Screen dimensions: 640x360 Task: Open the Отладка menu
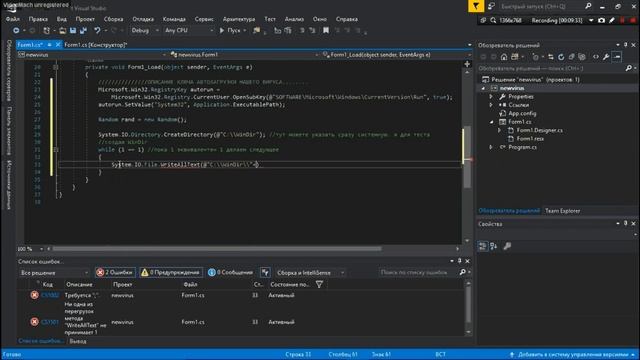tap(143, 19)
